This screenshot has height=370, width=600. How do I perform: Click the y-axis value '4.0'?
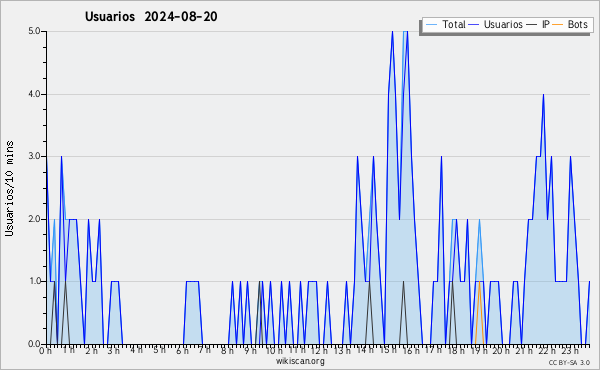[34, 94]
